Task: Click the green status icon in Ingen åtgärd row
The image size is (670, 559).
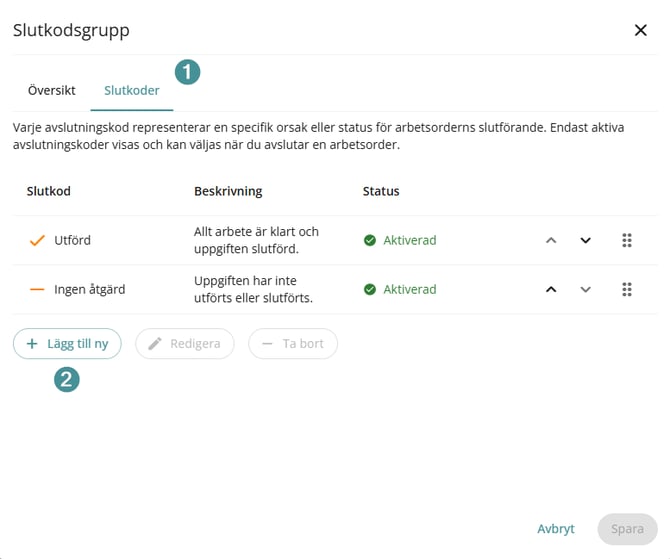Action: (x=370, y=289)
